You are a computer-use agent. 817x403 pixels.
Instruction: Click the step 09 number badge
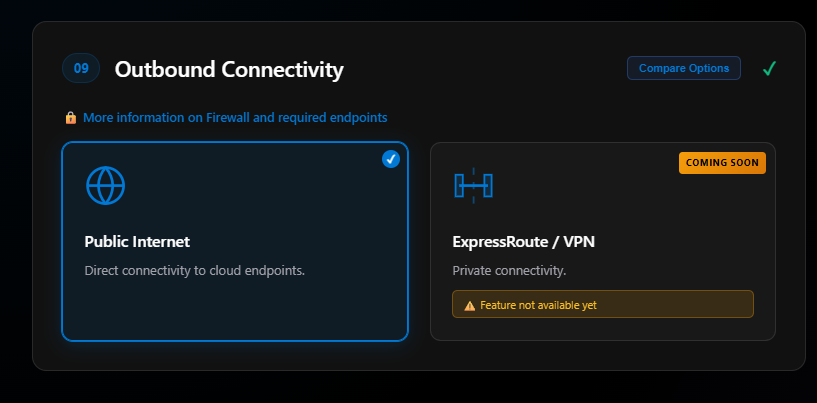[x=81, y=69]
